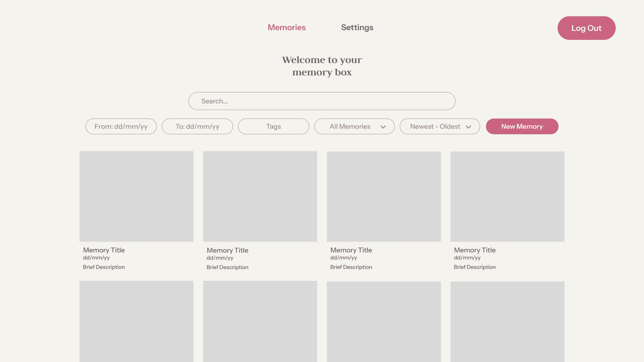Click the Search input field
The width and height of the screenshot is (644, 362).
(x=322, y=101)
